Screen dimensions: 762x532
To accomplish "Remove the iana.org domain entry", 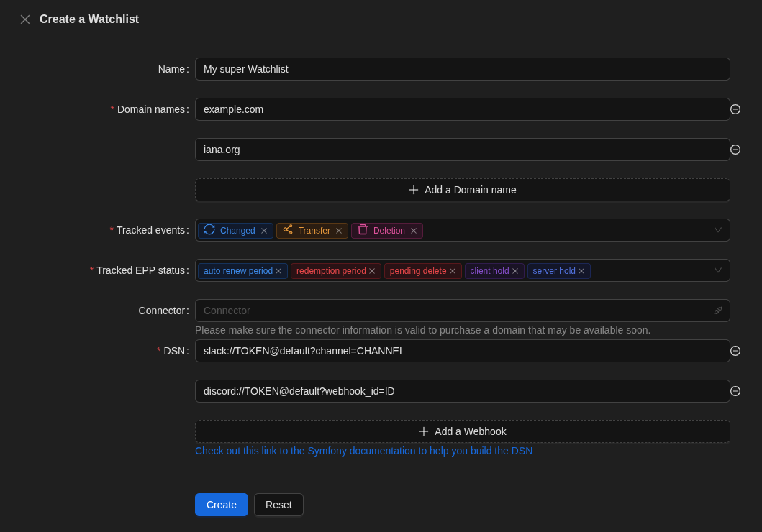I will pos(735,150).
